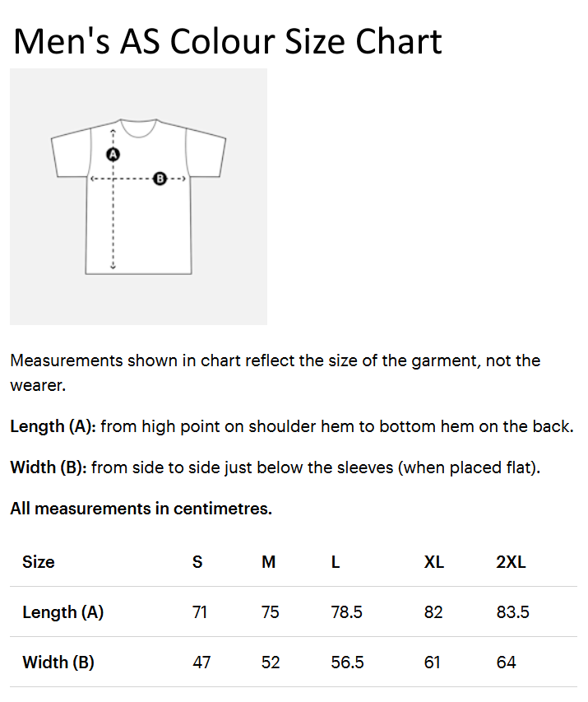Viewport: 588px width, 702px height.
Task: Click the 56.5 width value for L
Action: coord(346,662)
